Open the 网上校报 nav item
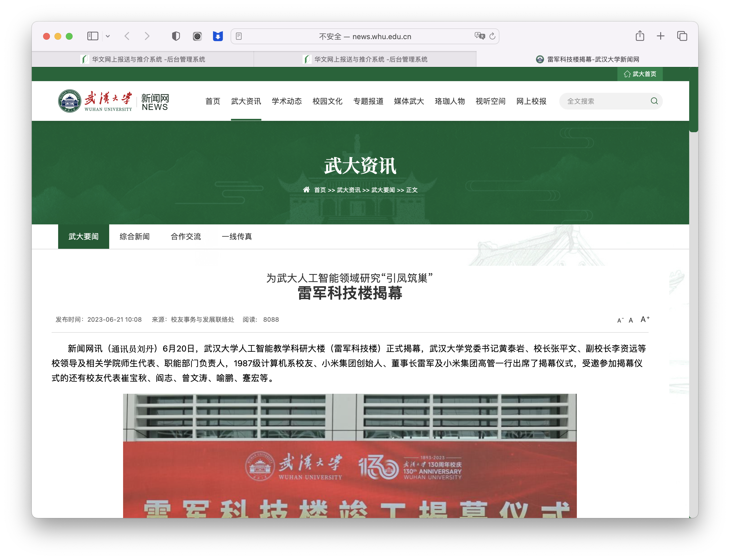The width and height of the screenshot is (730, 560). point(531,101)
